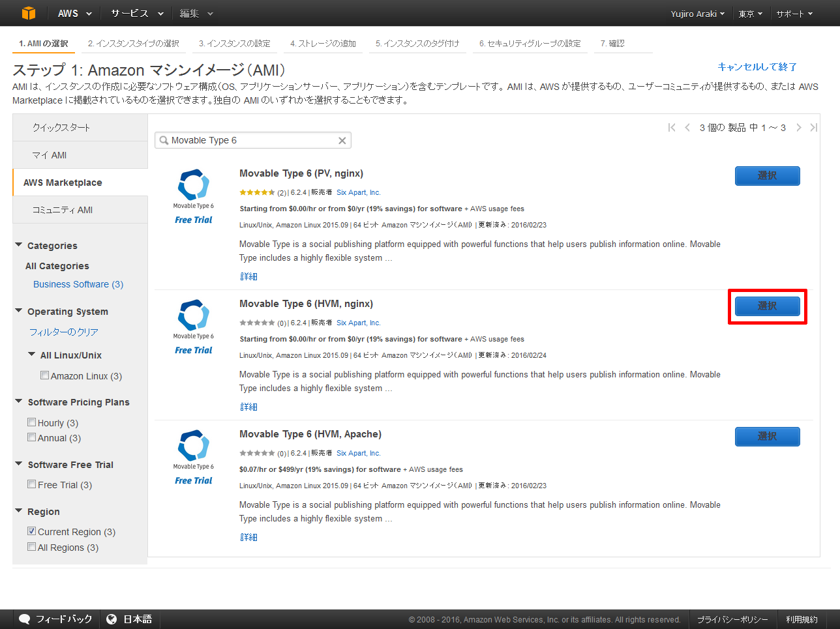Go to previous results page
The width and height of the screenshot is (840, 629).
(x=687, y=128)
